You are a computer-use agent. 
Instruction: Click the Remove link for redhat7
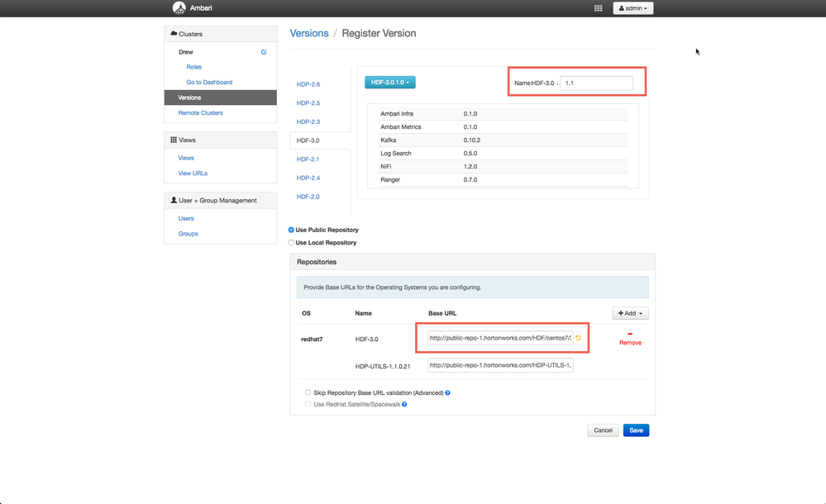630,343
